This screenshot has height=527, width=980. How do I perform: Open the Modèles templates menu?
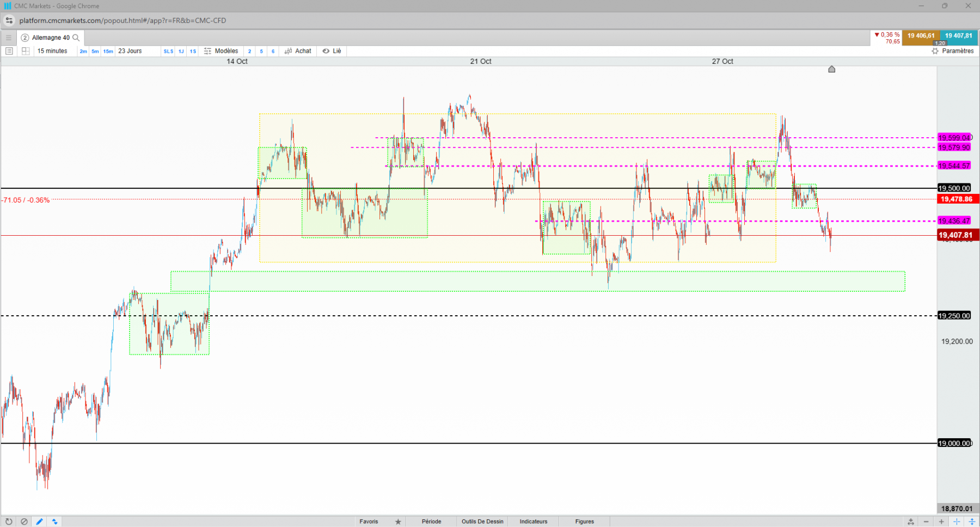coord(221,51)
